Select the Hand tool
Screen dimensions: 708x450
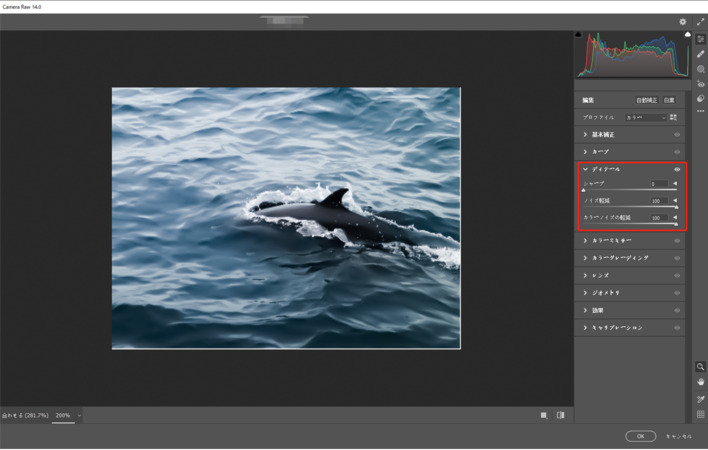point(700,382)
